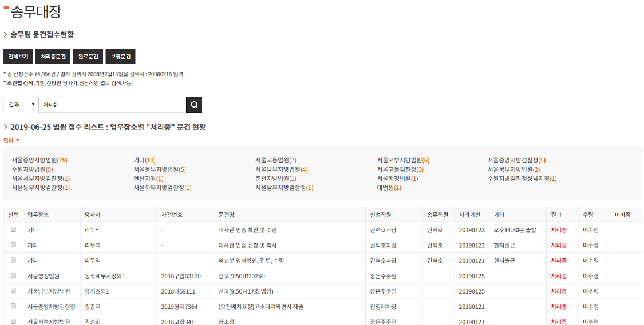The width and height of the screenshot is (644, 325).
Task: Click 송무팀 문건접수현황 section heading
Action: tap(42, 34)
